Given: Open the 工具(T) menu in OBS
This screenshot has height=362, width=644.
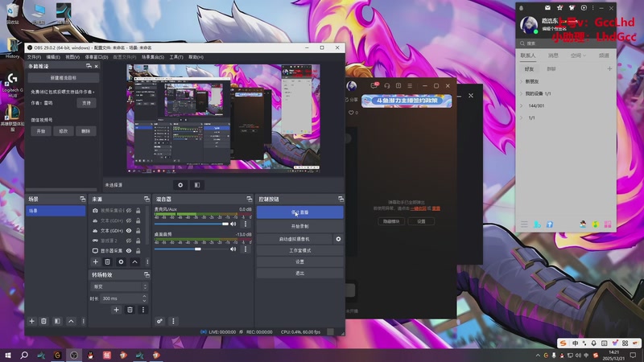Looking at the screenshot, I should (176, 57).
